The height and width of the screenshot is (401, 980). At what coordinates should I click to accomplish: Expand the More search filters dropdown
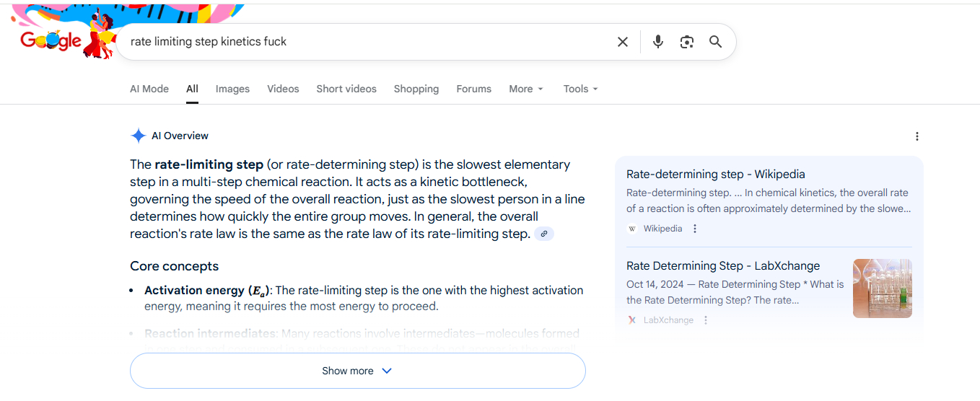click(x=525, y=89)
